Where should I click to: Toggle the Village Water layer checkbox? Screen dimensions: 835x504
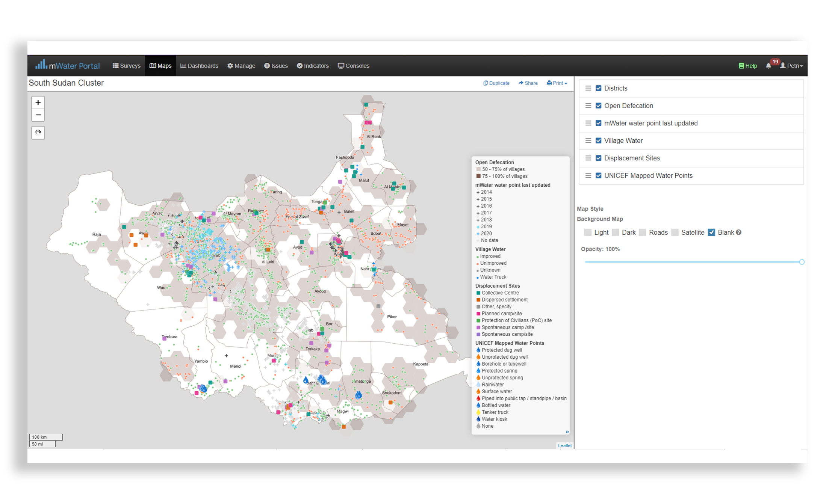(x=599, y=140)
